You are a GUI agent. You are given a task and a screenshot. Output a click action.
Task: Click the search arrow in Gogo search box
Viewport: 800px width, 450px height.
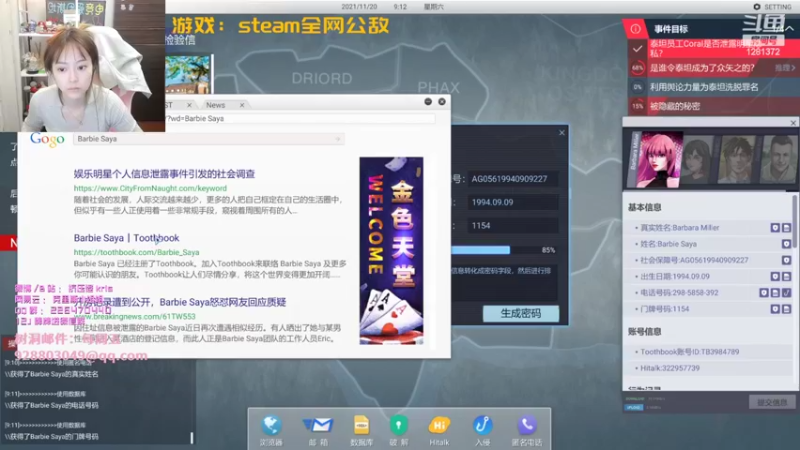[337, 139]
